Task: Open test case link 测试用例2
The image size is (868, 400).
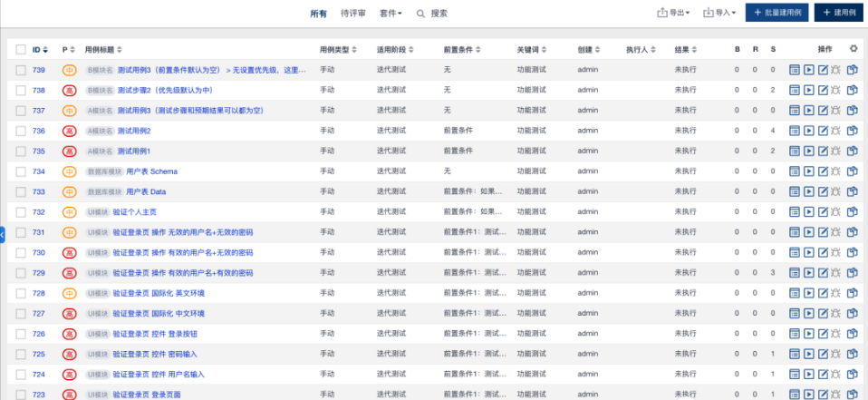Action: 134,131
